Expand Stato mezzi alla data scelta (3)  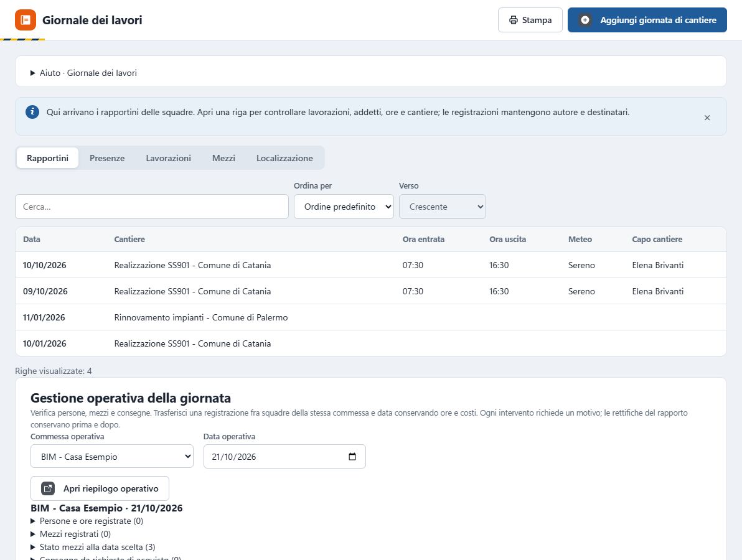click(x=93, y=547)
